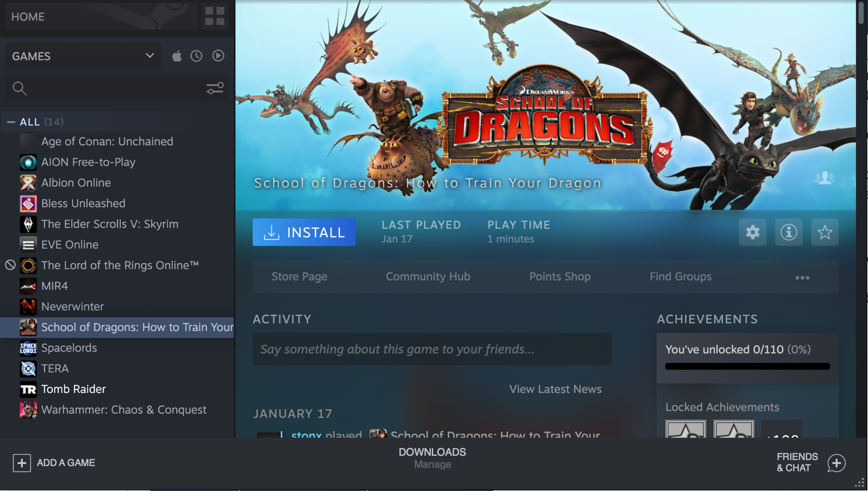The image size is (868, 491).
Task: Show only ready-to-play games
Action: pos(218,56)
